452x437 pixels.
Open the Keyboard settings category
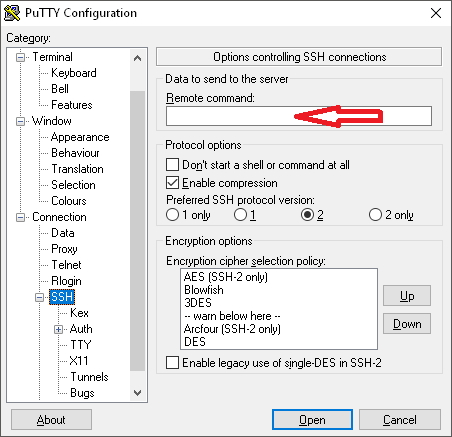[x=74, y=73]
